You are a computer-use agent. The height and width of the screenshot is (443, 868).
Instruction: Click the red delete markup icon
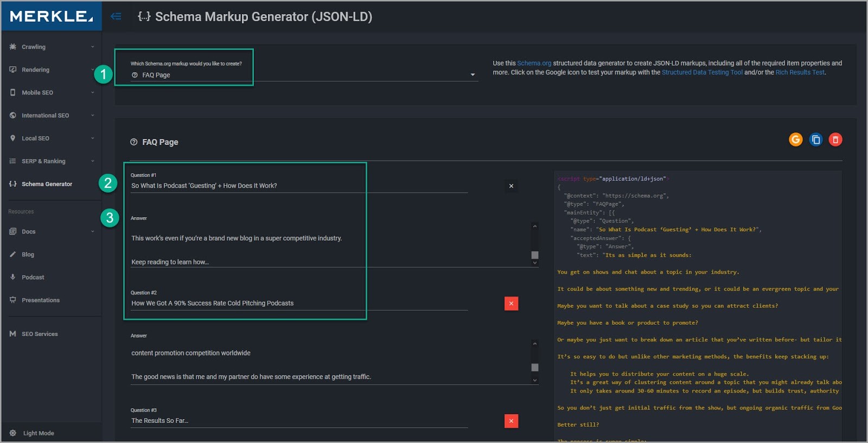835,140
